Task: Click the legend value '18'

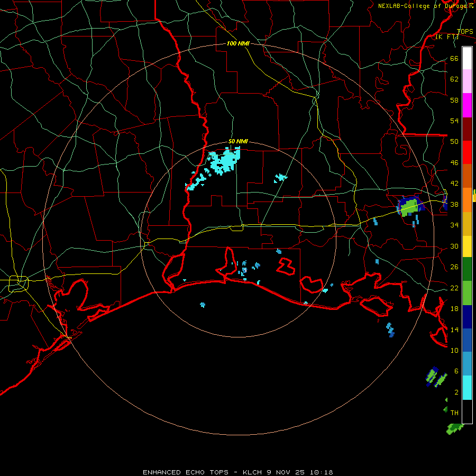Action: [x=454, y=308]
